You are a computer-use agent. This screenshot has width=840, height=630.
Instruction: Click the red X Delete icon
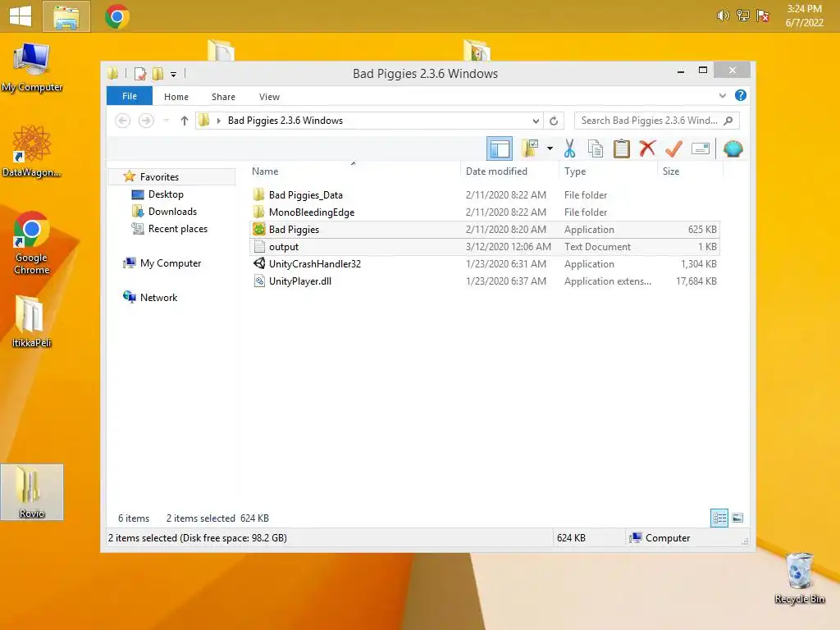pyautogui.click(x=647, y=148)
